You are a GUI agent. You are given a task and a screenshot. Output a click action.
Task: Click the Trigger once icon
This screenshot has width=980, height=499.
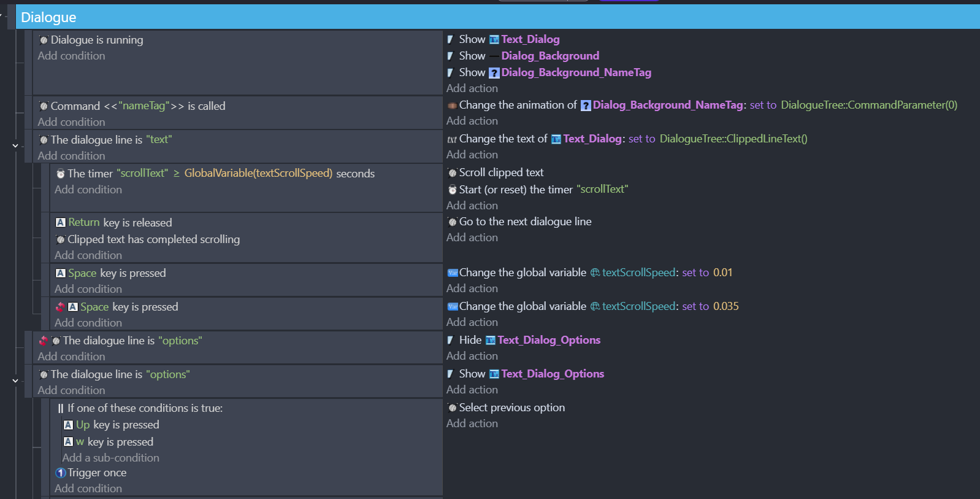(61, 473)
